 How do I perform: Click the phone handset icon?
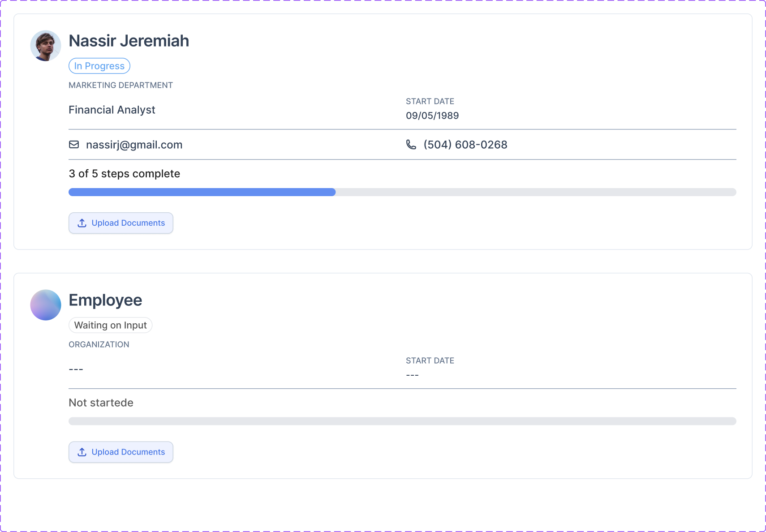(x=411, y=145)
